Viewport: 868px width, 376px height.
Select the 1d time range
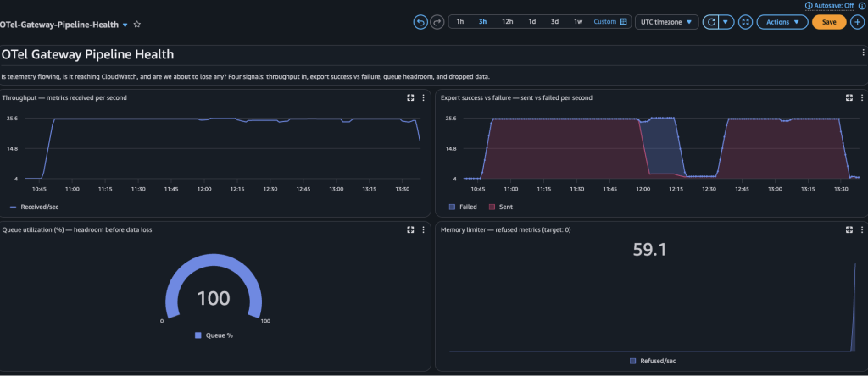point(532,21)
